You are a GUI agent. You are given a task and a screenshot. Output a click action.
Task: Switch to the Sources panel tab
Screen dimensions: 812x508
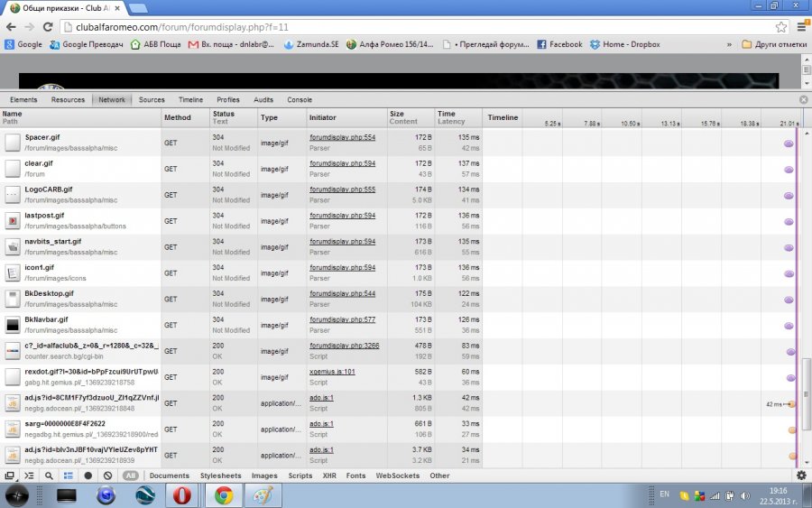coord(152,100)
